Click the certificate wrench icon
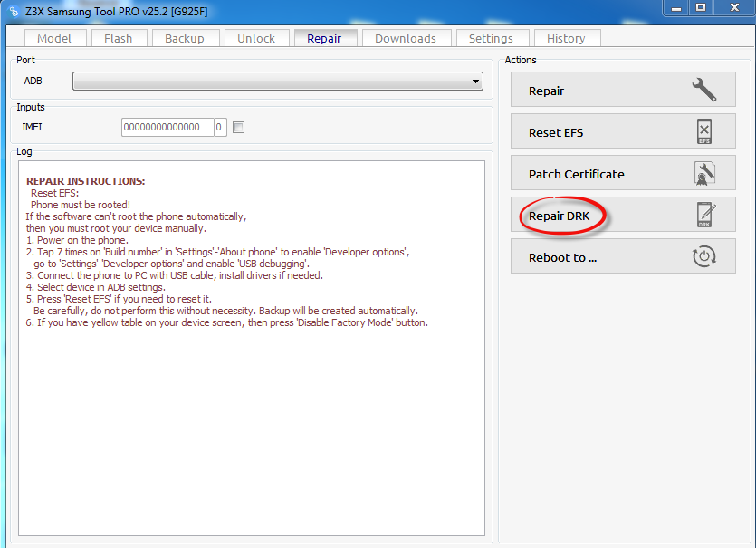Viewport: 756px width, 548px height. 704,173
